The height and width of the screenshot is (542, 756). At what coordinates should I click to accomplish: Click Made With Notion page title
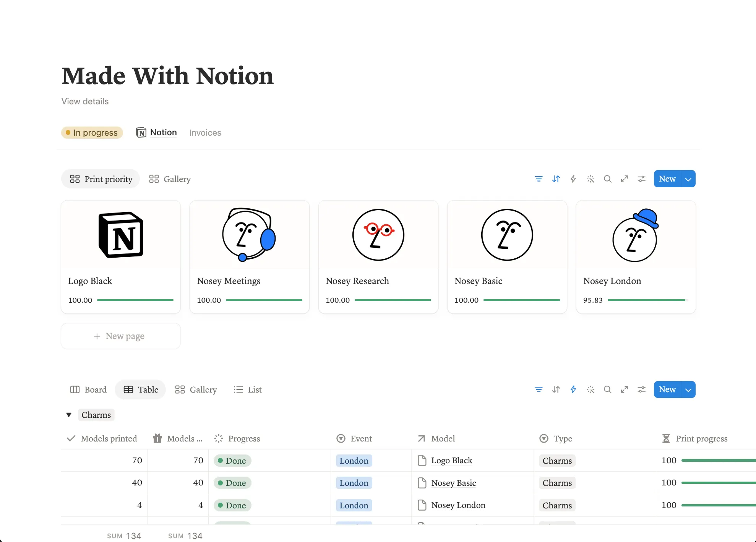[168, 76]
